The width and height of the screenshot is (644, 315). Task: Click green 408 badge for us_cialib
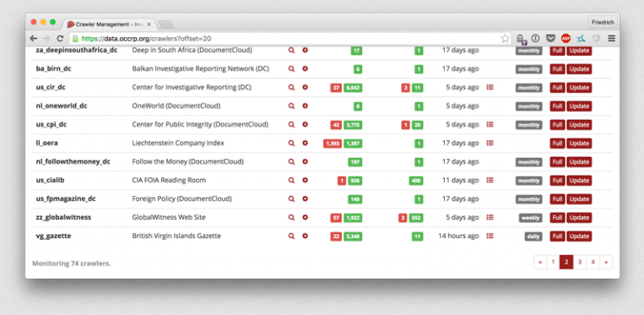tap(415, 180)
